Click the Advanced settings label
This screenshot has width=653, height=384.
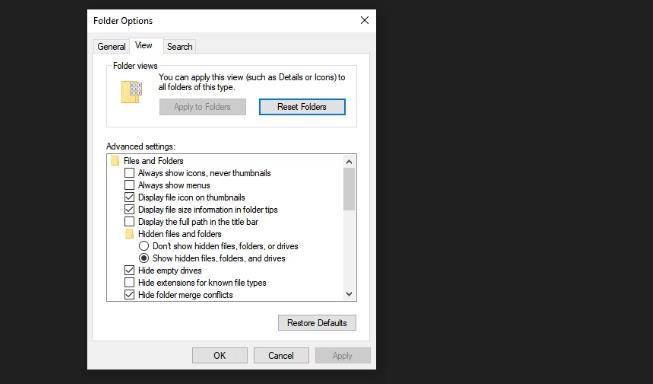tap(141, 147)
